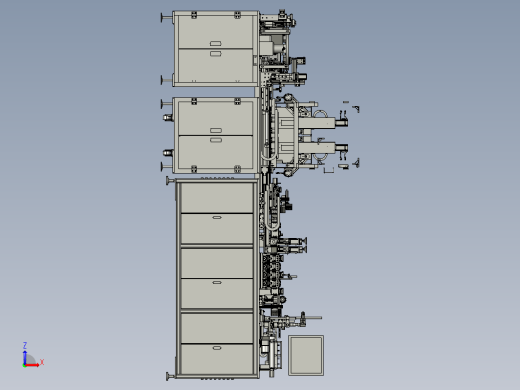Pick the lower handle on the middle cabinet
This screenshot has width=520, height=390.
[216, 140]
